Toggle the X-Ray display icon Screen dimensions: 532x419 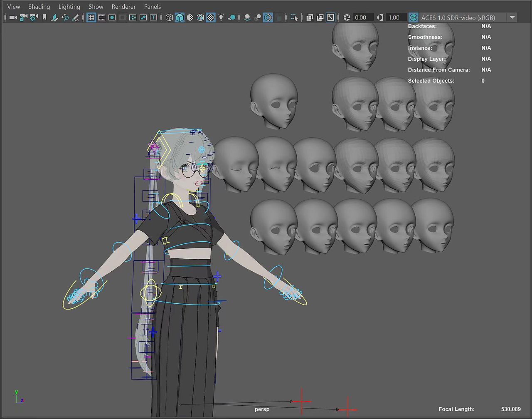(x=310, y=17)
